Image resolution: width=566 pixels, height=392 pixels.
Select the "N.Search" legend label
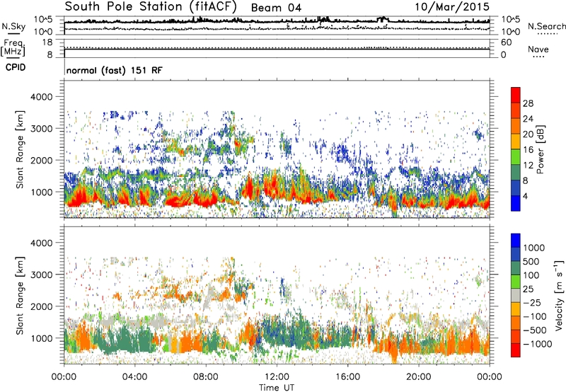pos(547,26)
